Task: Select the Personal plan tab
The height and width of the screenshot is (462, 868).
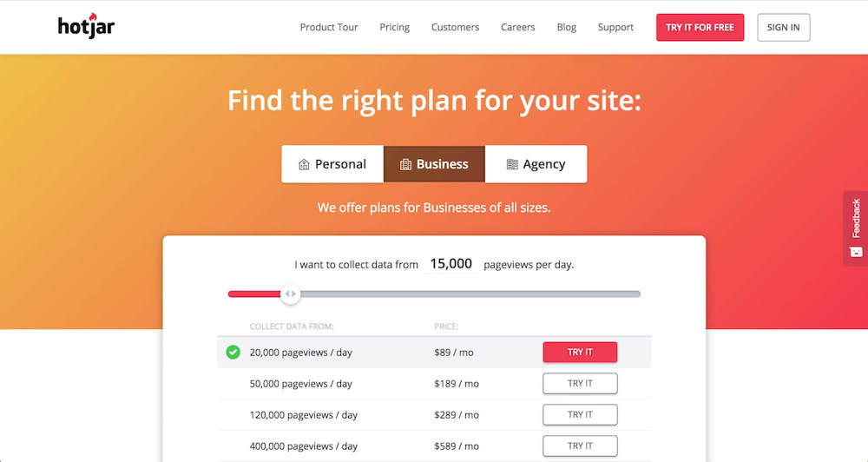Action: pos(332,164)
